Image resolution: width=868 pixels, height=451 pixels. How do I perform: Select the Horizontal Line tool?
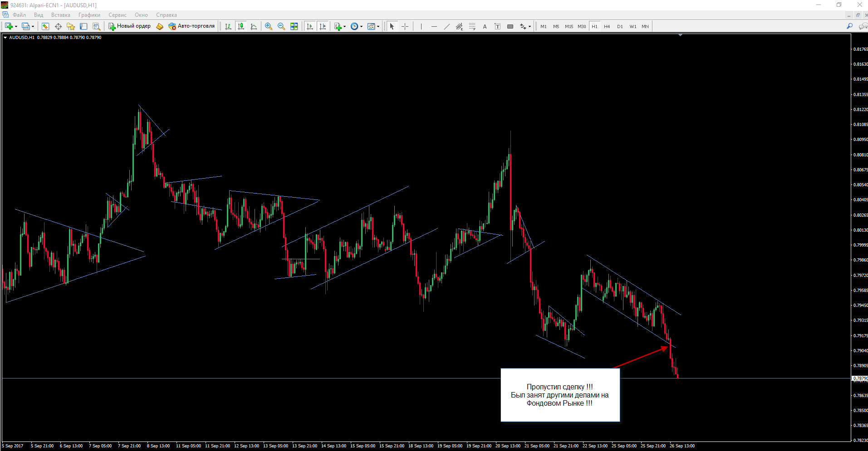pos(434,26)
